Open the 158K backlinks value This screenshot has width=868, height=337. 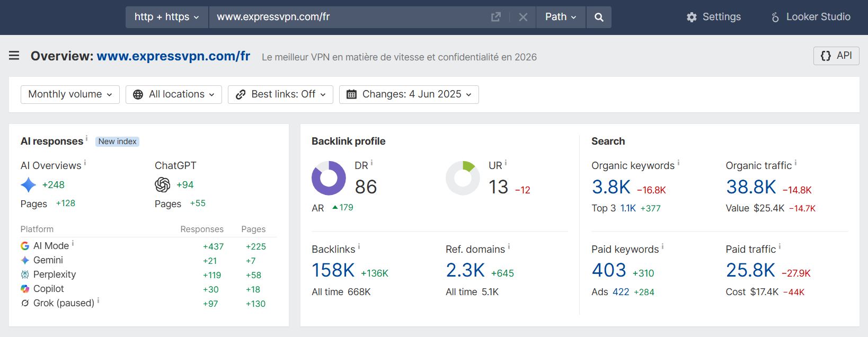(333, 270)
